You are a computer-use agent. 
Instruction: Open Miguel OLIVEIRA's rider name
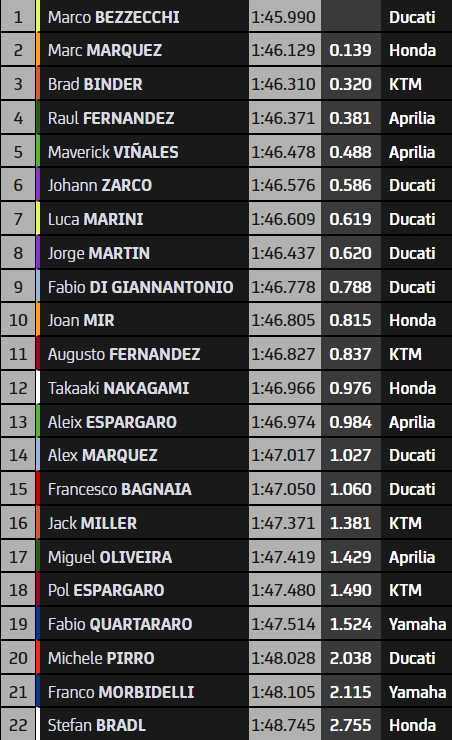click(110, 557)
